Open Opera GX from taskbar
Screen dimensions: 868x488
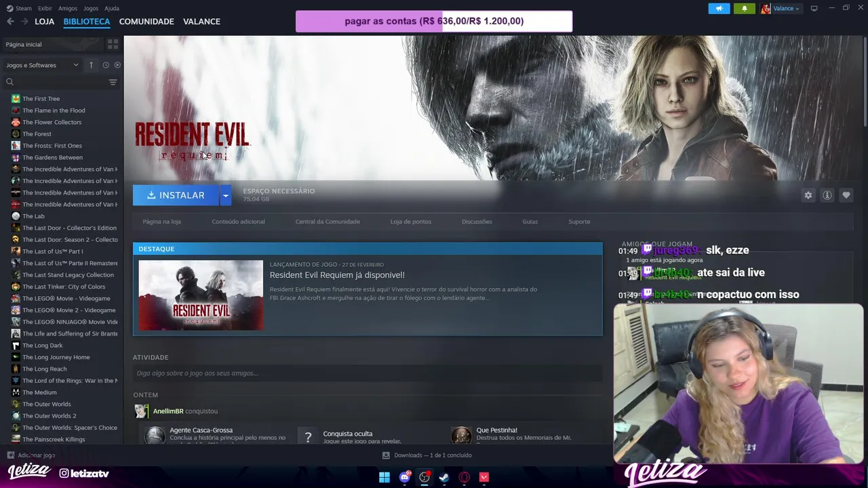[x=465, y=477]
